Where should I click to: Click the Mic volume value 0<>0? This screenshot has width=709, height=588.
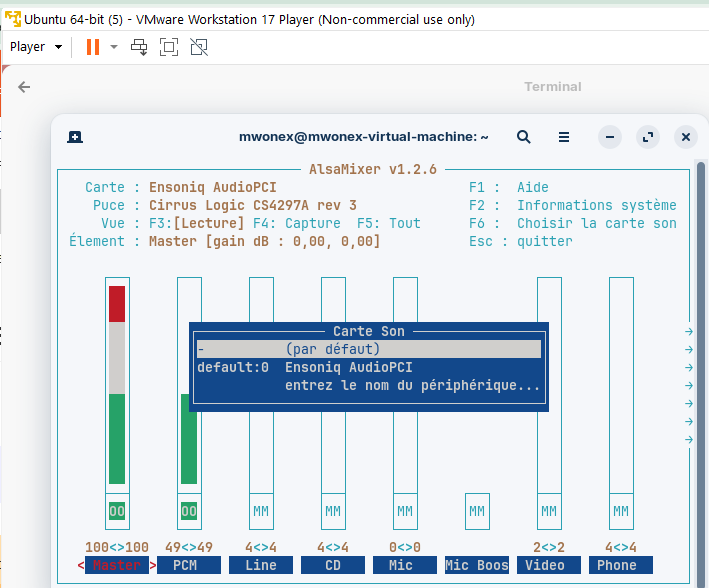click(405, 547)
